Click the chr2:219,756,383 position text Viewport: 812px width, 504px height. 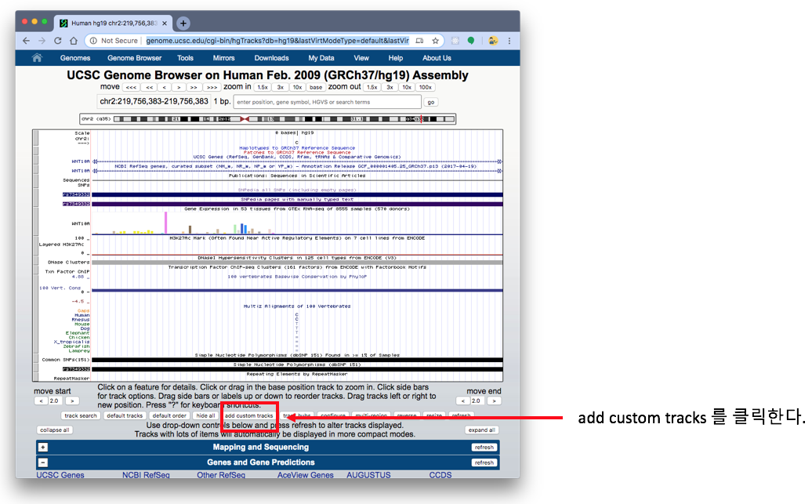pyautogui.click(x=154, y=102)
